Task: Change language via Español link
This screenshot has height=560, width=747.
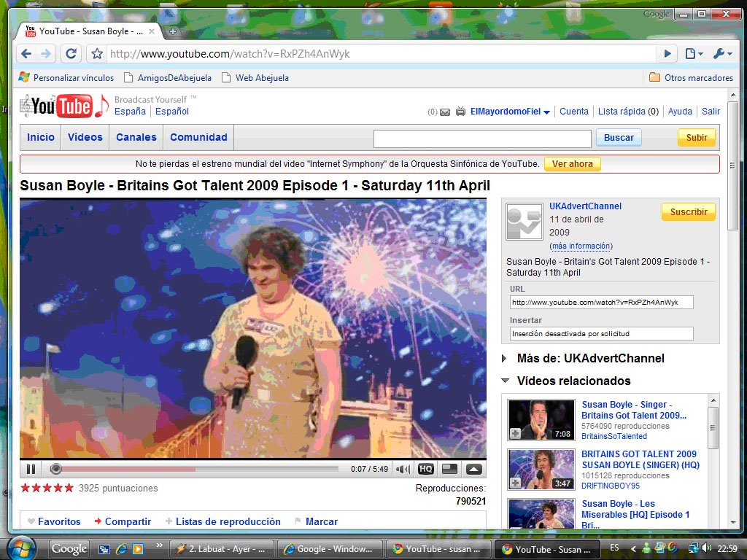Action: [172, 112]
